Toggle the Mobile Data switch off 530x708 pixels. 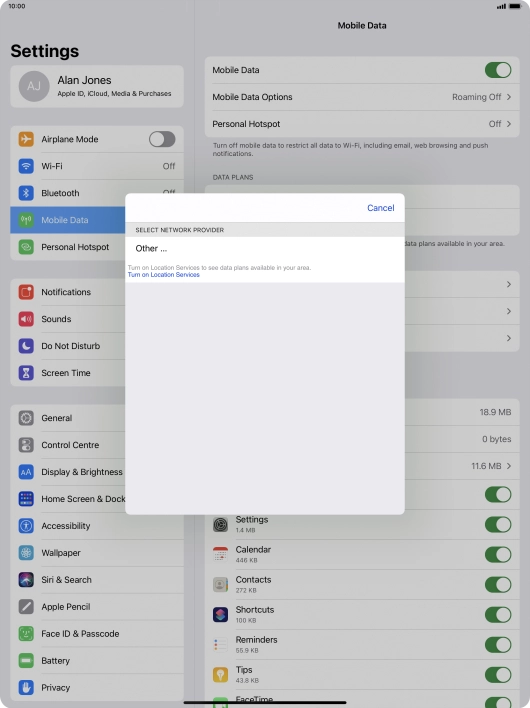[498, 70]
